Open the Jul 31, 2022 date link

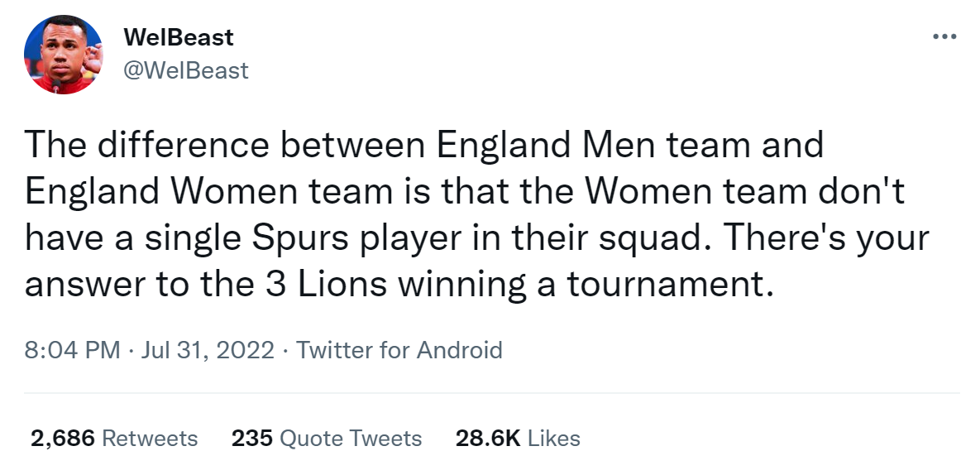[208, 350]
